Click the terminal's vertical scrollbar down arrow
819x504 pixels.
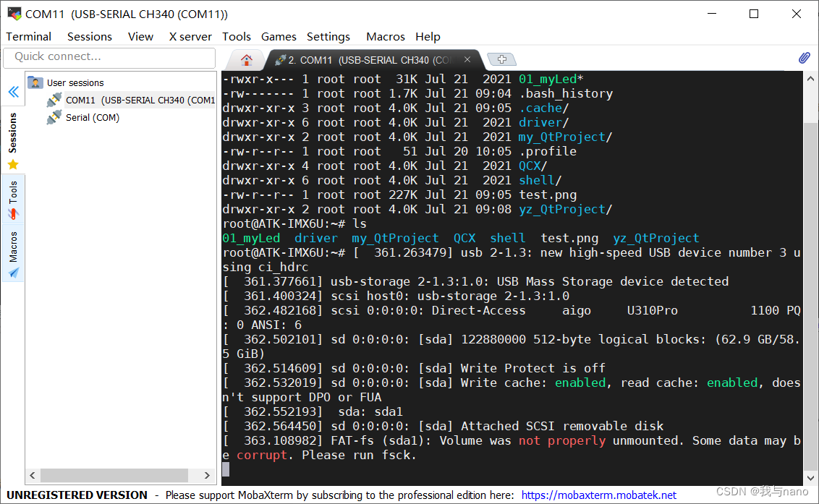point(811,477)
